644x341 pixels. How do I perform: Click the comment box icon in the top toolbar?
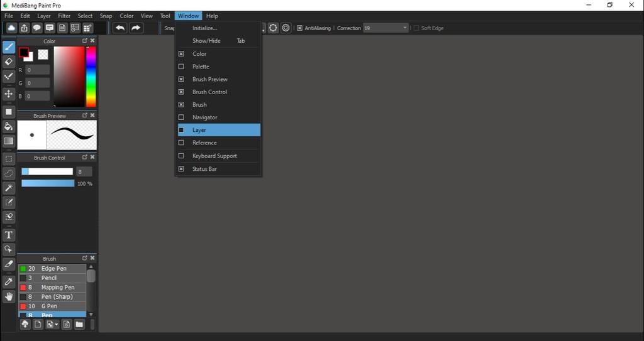[x=50, y=28]
